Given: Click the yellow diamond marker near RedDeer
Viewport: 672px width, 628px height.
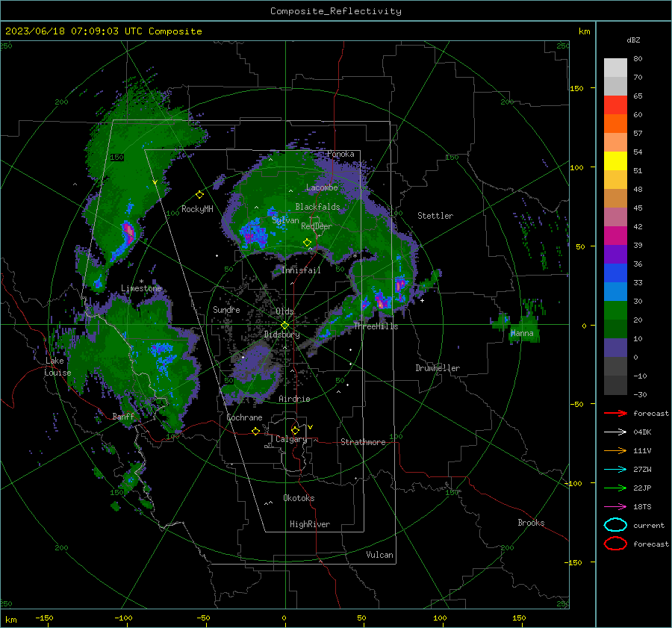Looking at the screenshot, I should click(x=307, y=243).
